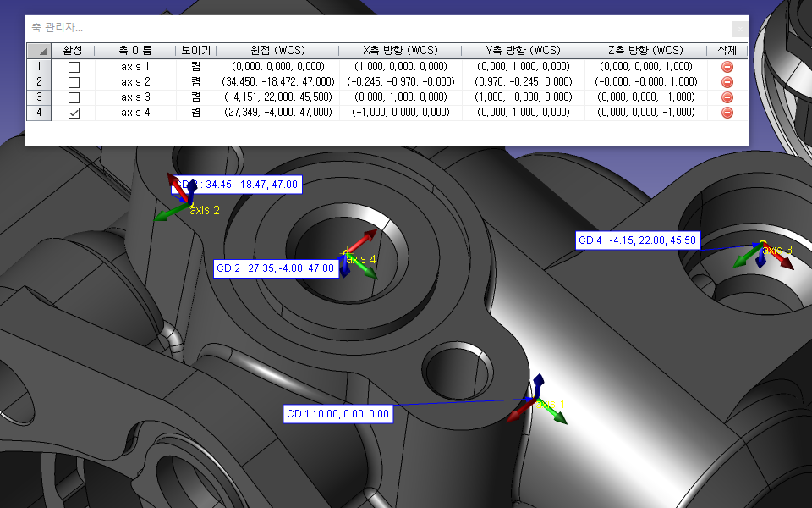812x508 pixels.
Task: Uncheck the active checkbox for axis 4
Action: pos(74,113)
